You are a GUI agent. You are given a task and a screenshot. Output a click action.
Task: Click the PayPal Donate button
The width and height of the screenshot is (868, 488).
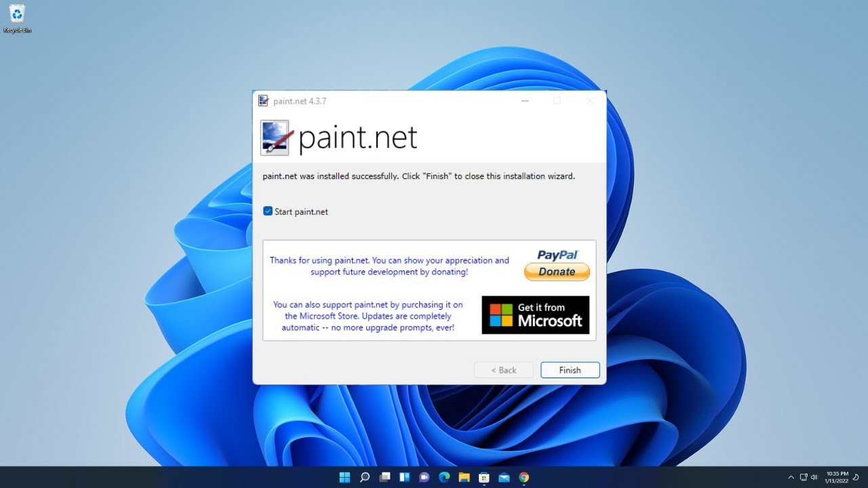point(557,271)
